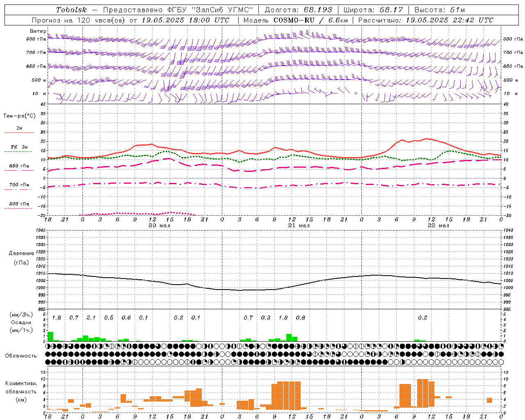Click the Td 2м dew point legend entry
This screenshot has width=525, height=420.
pyautogui.click(x=19, y=147)
